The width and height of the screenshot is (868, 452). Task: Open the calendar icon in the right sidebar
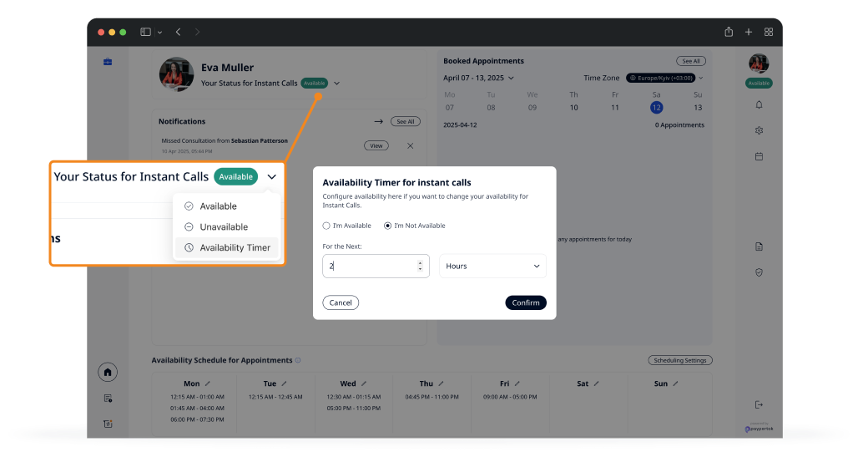tap(759, 156)
